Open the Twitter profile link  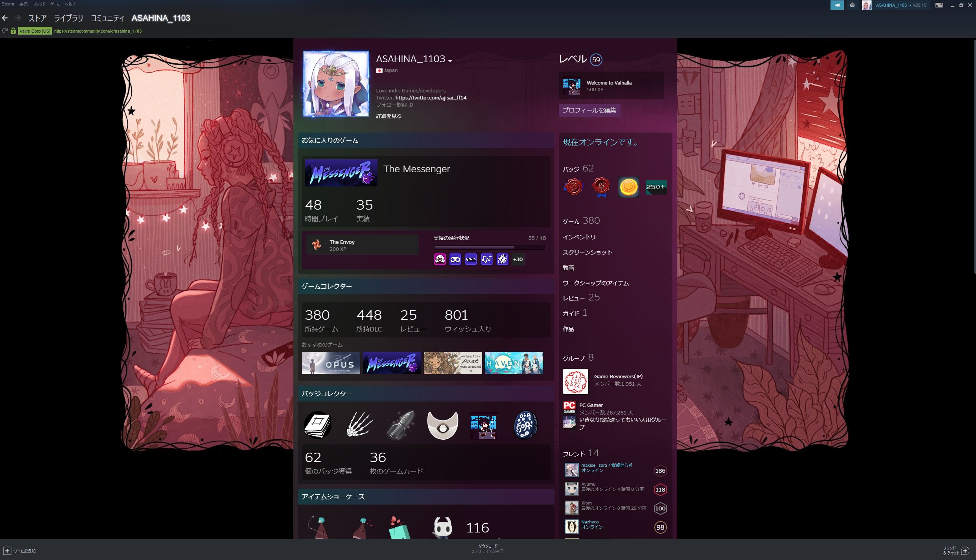[x=431, y=98]
